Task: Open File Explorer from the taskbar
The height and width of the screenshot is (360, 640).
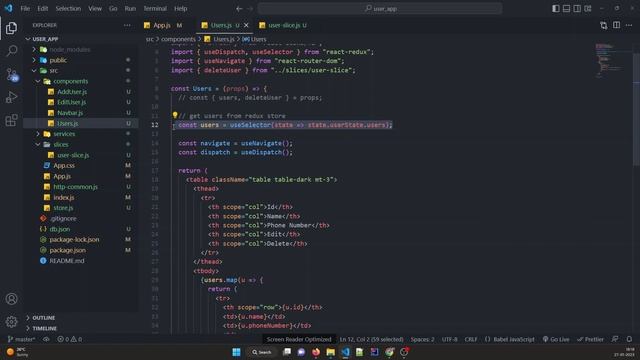Action: pos(331,352)
